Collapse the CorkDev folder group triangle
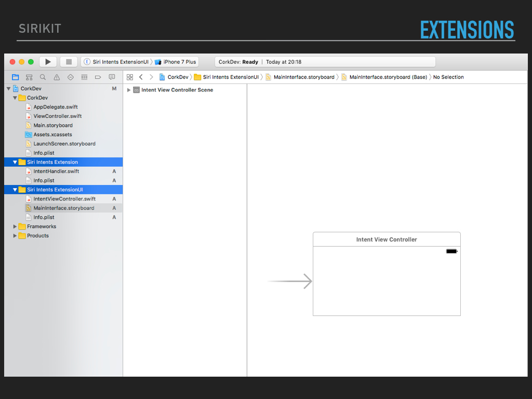The image size is (532, 399). [x=15, y=98]
